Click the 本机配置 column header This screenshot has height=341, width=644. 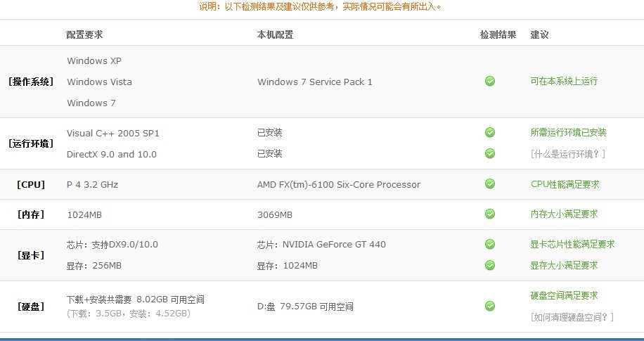pyautogui.click(x=275, y=34)
